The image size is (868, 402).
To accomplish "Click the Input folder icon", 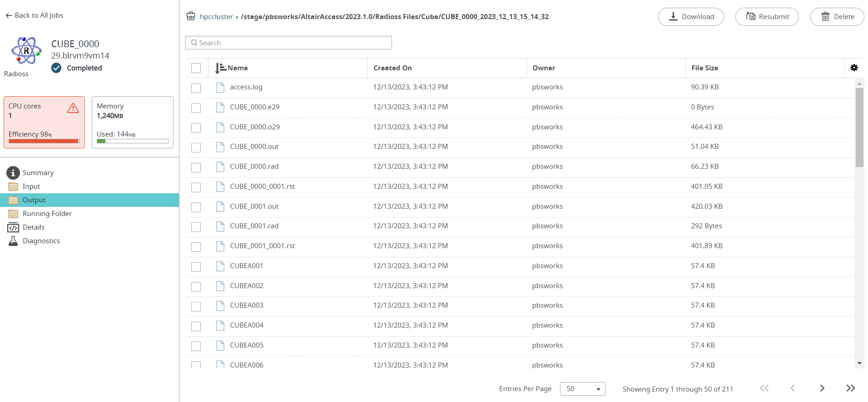I will point(13,186).
